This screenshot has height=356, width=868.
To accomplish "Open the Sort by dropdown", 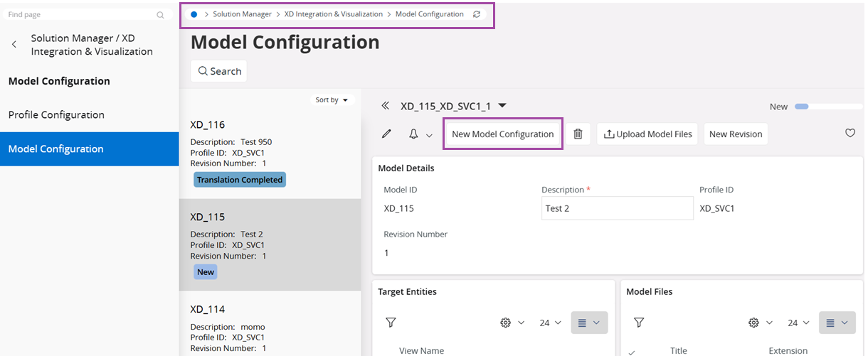I will coord(332,100).
